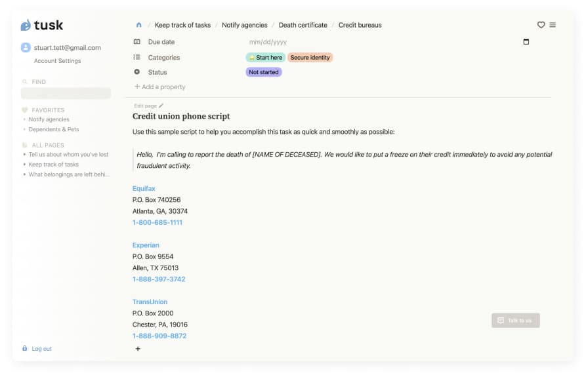
Task: Open Death certificate in the breadcrumb
Action: point(303,25)
